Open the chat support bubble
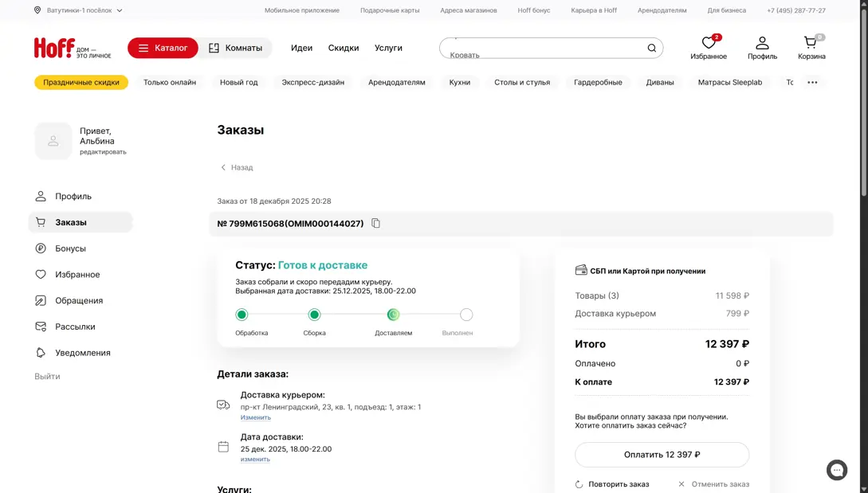868x493 pixels. 836,470
